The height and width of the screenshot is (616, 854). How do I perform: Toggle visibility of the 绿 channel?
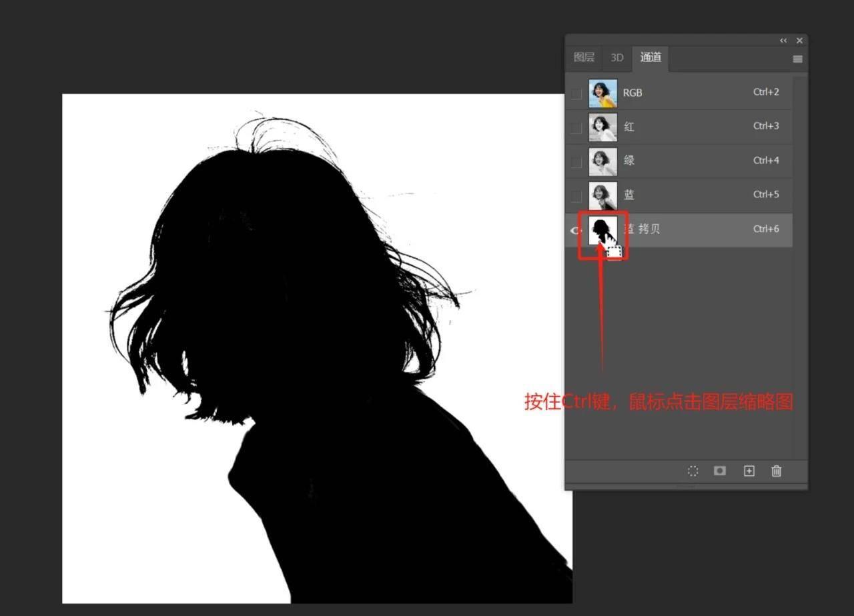[576, 161]
